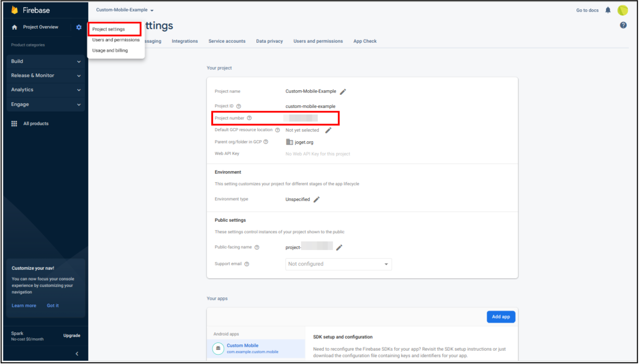Click the Android apps heading
639x364 pixels.
[x=226, y=334]
